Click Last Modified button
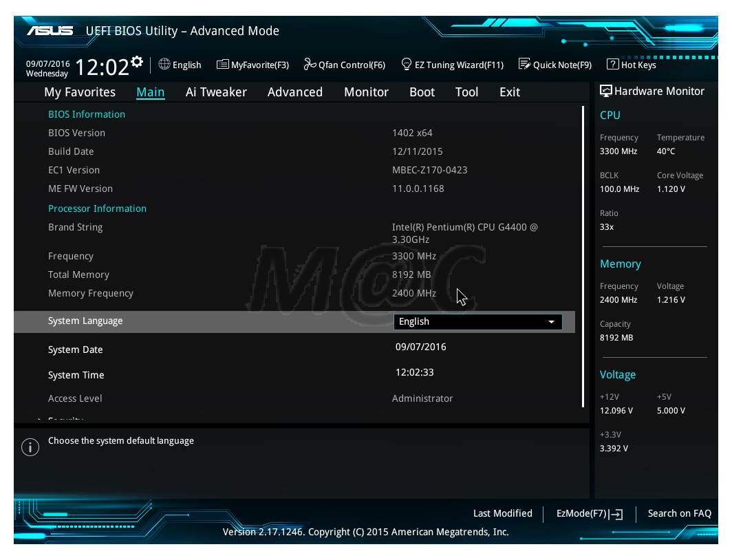This screenshot has width=732, height=560. tap(503, 513)
